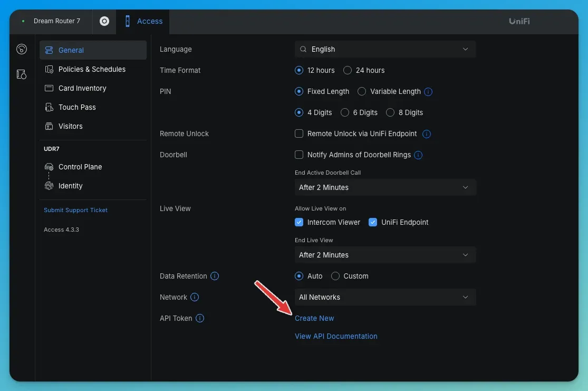
Task: Choose 6 Digits PIN length
Action: click(x=344, y=112)
